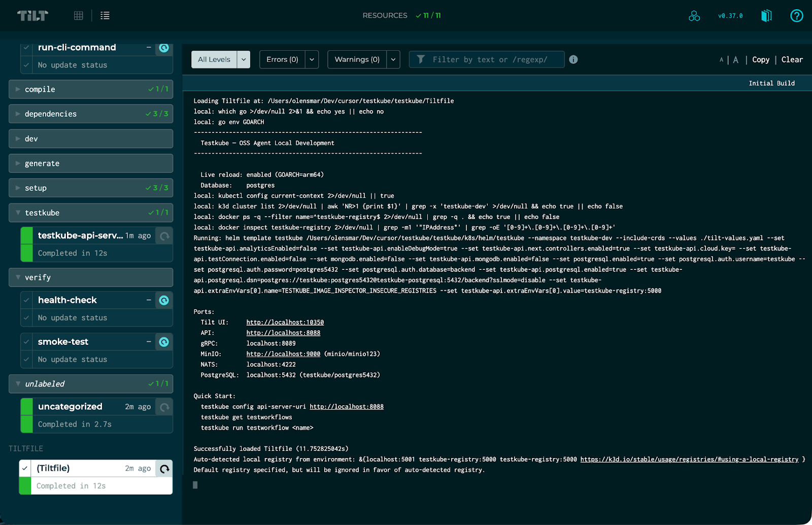Toggle checkbox for smoke-test resource
812x525 pixels.
click(x=26, y=342)
